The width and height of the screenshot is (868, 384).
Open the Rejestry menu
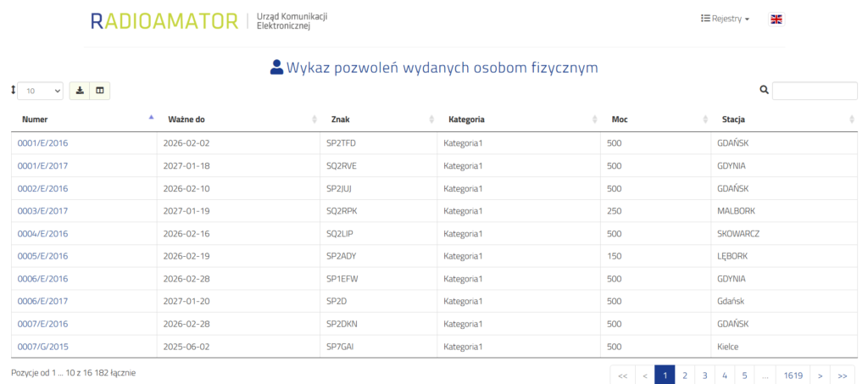click(x=726, y=19)
